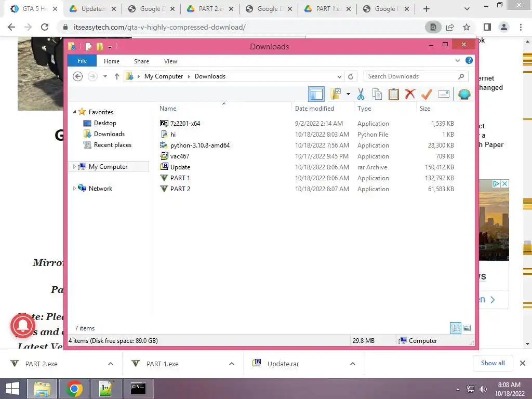The height and width of the screenshot is (399, 532).
Task: Click the blue Explorer help question icon
Action: pyautogui.click(x=469, y=60)
